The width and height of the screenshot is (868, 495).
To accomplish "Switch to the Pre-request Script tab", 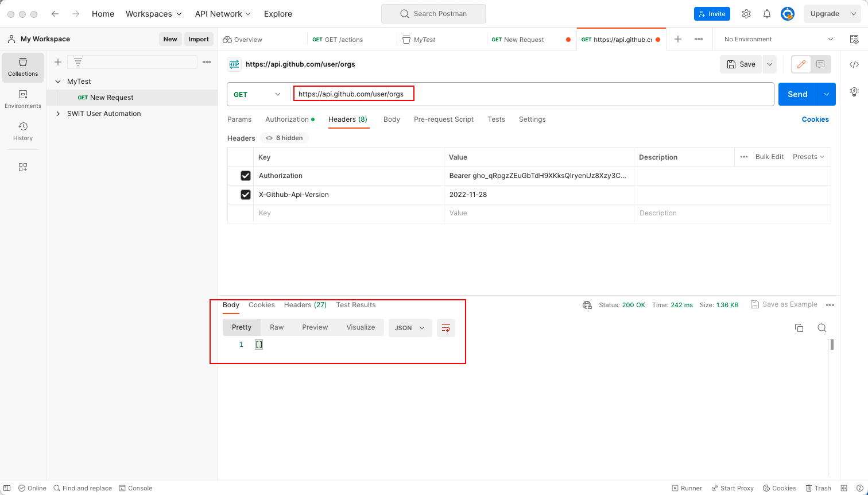I will pos(444,119).
